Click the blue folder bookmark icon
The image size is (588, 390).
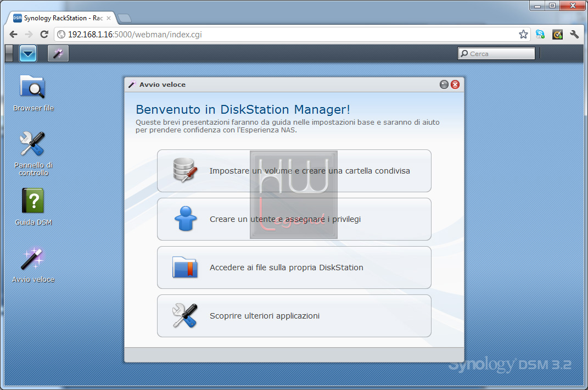point(185,268)
